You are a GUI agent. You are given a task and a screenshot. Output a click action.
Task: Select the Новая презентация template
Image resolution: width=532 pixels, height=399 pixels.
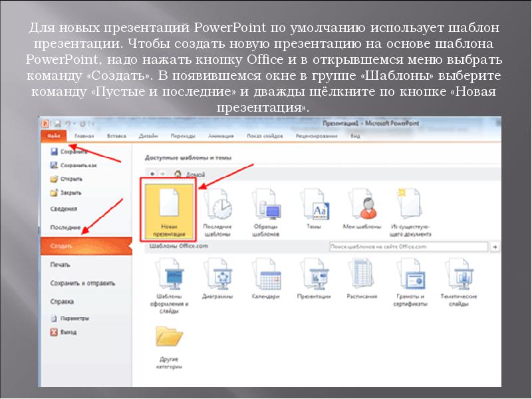pos(169,211)
